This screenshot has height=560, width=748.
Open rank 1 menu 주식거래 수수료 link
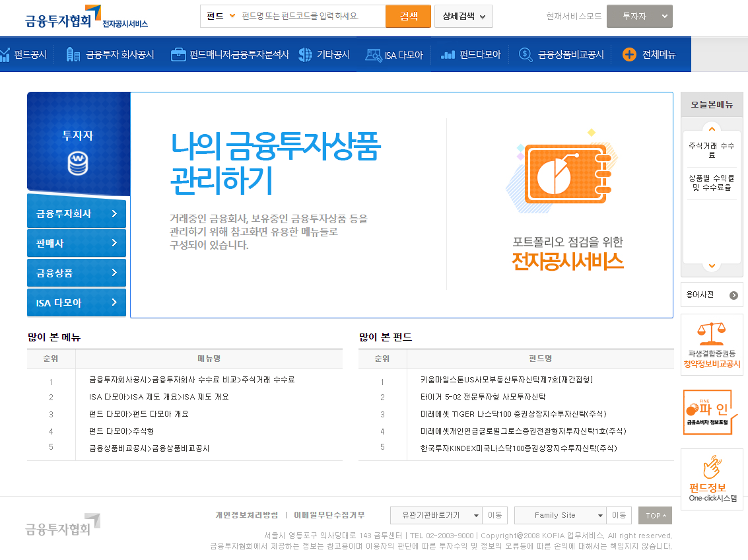click(191, 380)
